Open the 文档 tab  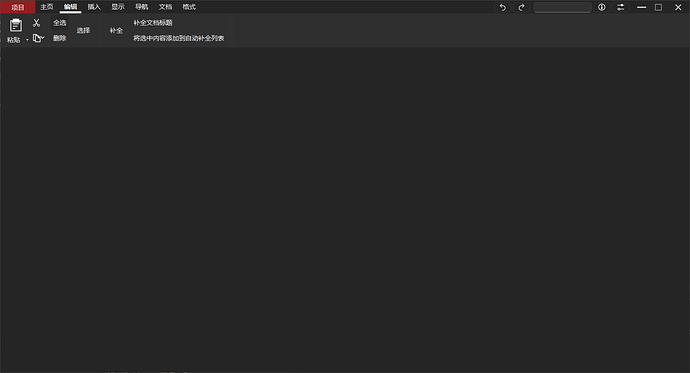[165, 7]
